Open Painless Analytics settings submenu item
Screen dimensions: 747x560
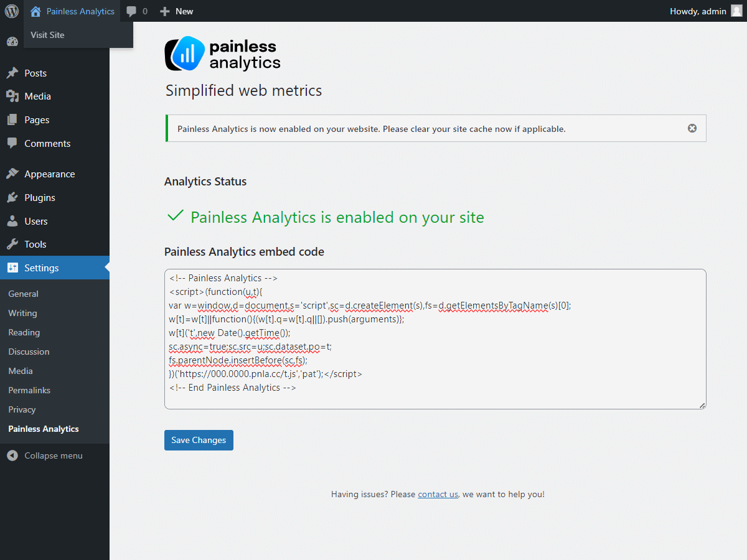tap(44, 429)
